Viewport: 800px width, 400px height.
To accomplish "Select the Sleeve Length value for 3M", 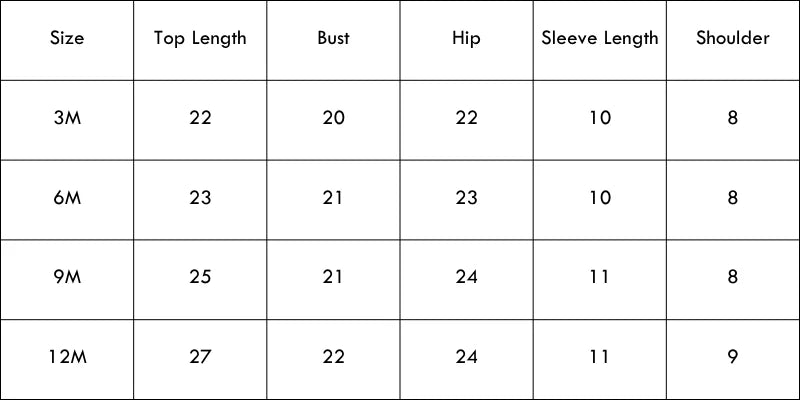I will coord(600,118).
